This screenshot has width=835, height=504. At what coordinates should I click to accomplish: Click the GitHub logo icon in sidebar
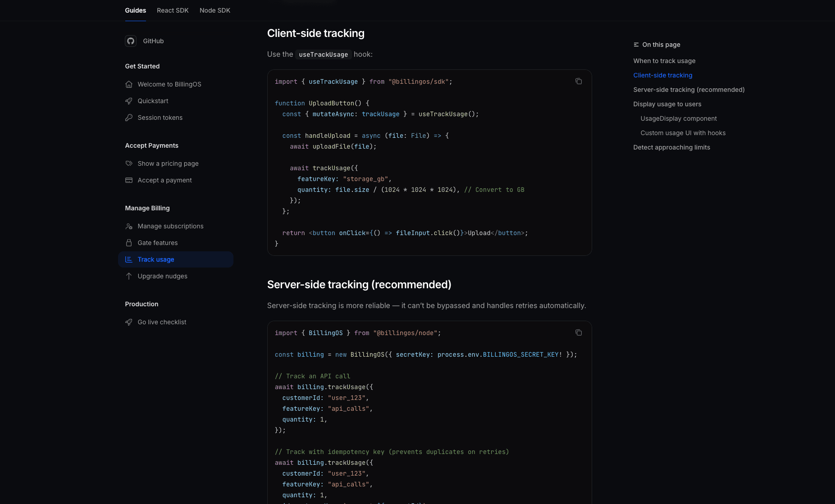[131, 41]
